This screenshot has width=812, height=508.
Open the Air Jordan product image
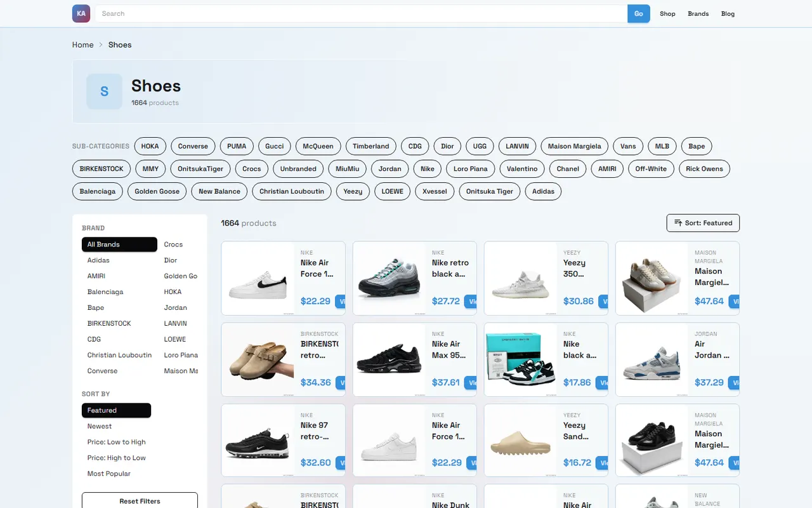[x=652, y=359]
